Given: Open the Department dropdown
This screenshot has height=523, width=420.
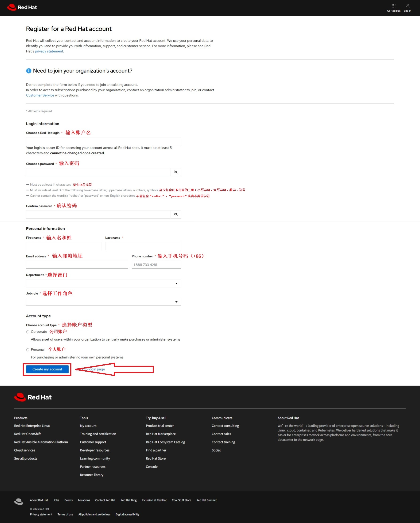Looking at the screenshot, I should 103,283.
